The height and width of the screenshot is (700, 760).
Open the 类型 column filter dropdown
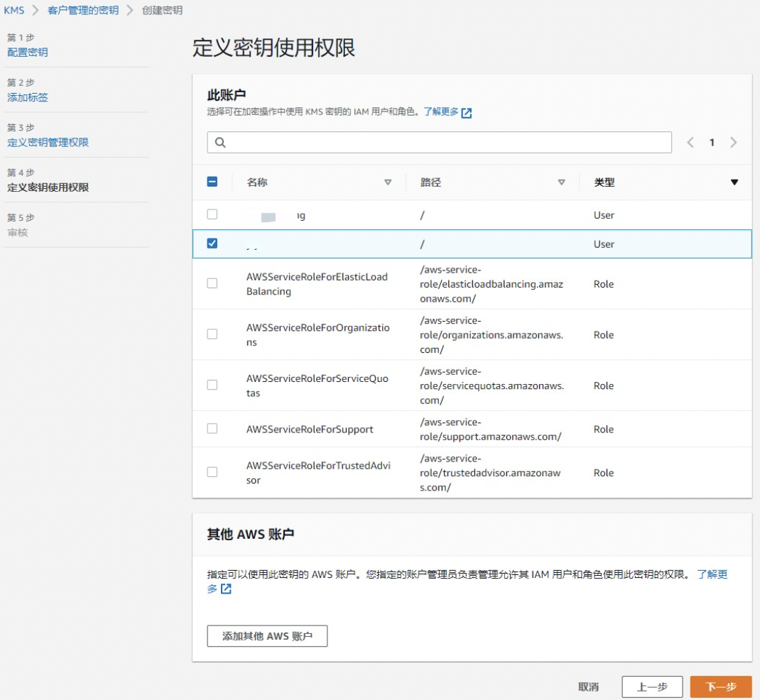click(x=735, y=182)
